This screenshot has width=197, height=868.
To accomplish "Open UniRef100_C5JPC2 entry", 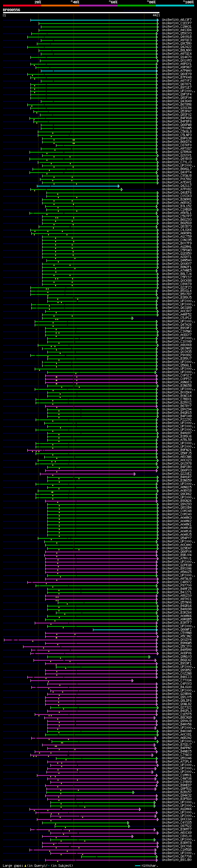I will (177, 318).
